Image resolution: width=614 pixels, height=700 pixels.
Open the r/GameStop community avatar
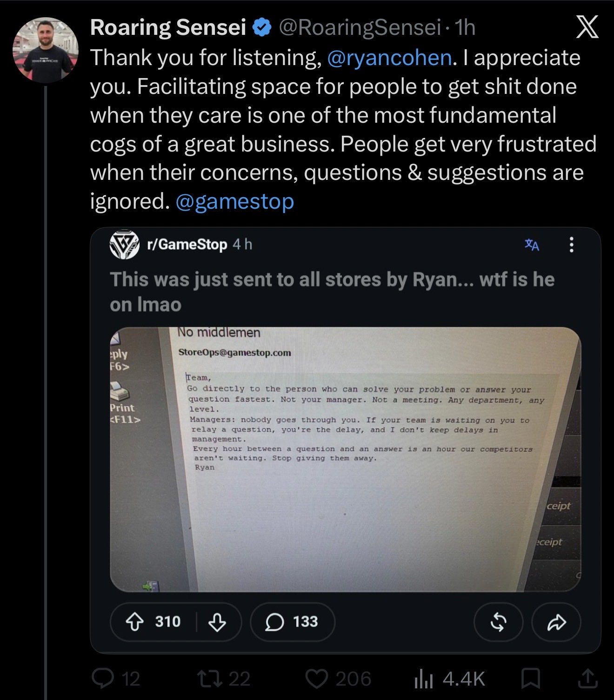tap(124, 244)
